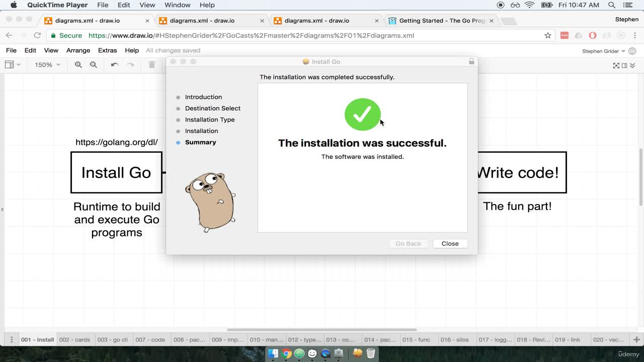Select the 002 - cards page tab
Screen dimensions: 644x362
pos(74,339)
